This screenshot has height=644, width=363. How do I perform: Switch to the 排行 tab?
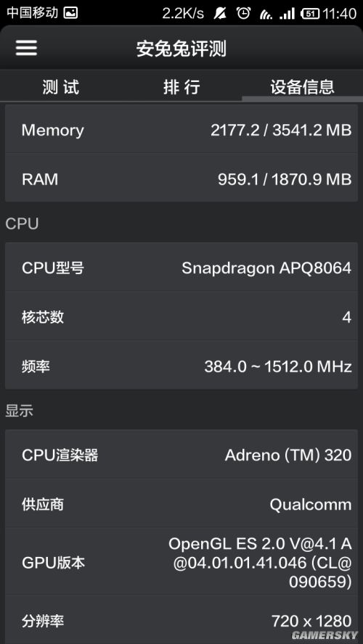click(x=181, y=87)
